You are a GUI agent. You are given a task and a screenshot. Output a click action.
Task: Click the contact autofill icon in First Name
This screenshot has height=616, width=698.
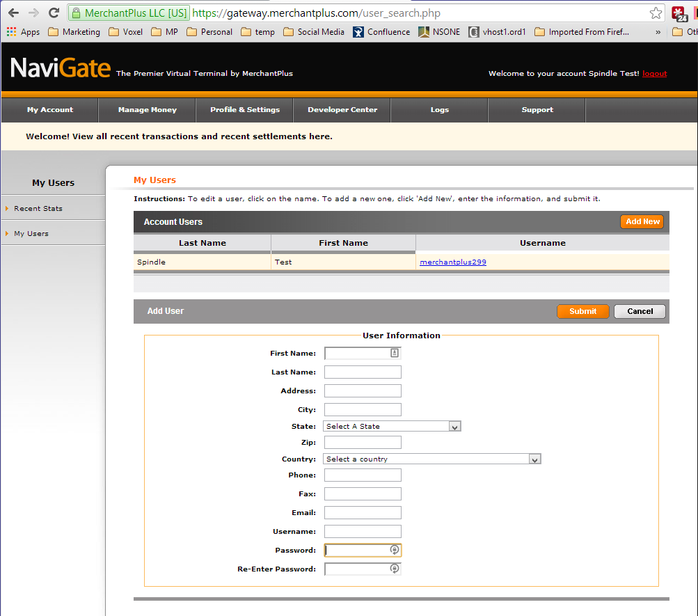395,353
